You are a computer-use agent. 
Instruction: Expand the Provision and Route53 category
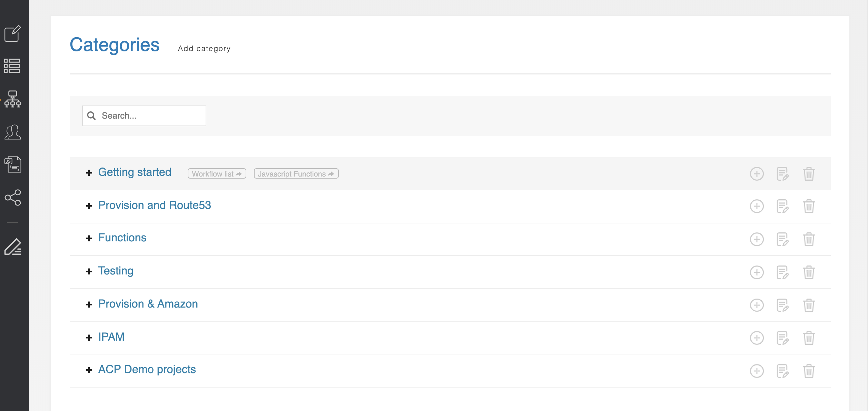[x=89, y=206]
